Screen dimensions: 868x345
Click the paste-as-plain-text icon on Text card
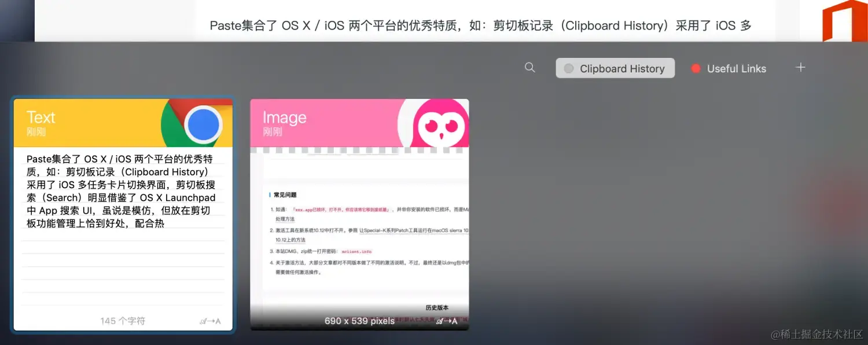pos(211,321)
